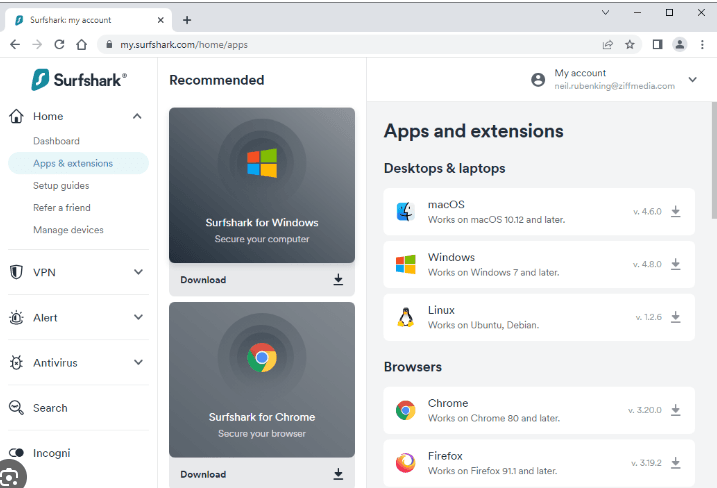Click the share page icon in address bar
Screen dimensions: 717x488
608,44
